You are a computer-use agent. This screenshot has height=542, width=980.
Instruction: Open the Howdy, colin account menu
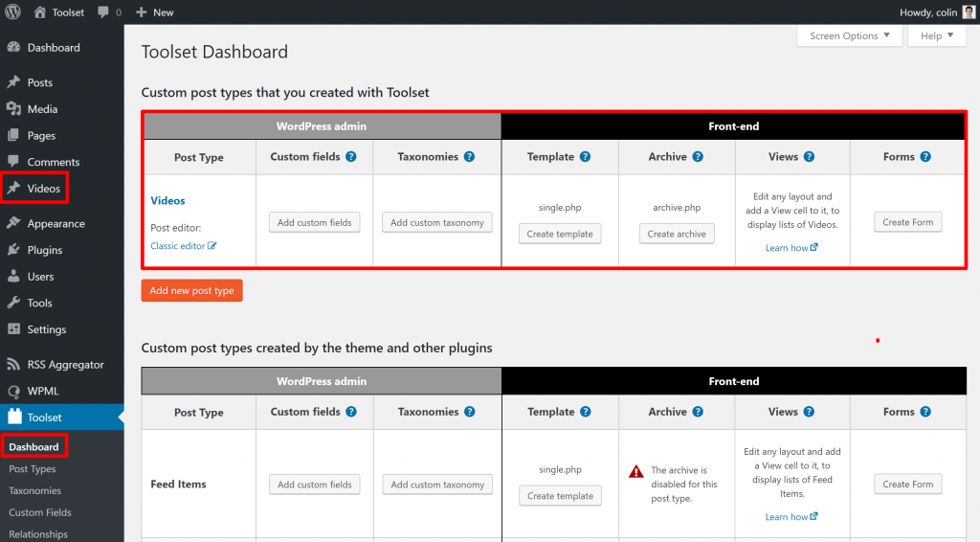tap(937, 11)
